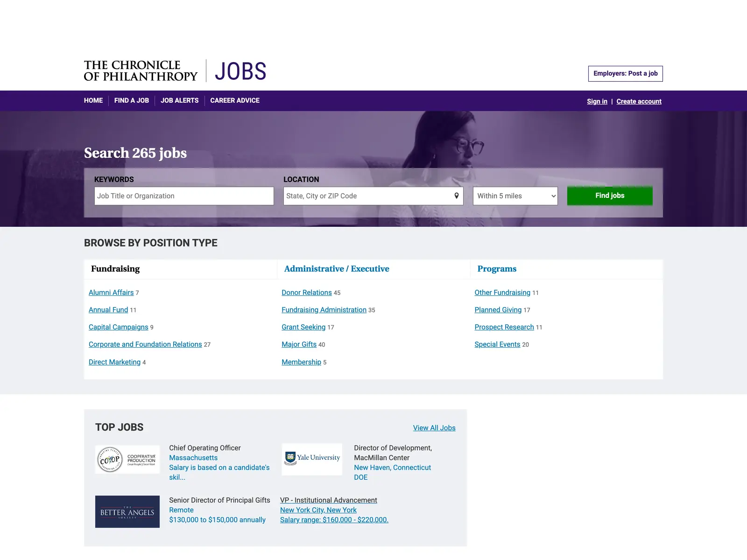
Task: Open Fundraising Administration category
Action: 324,310
